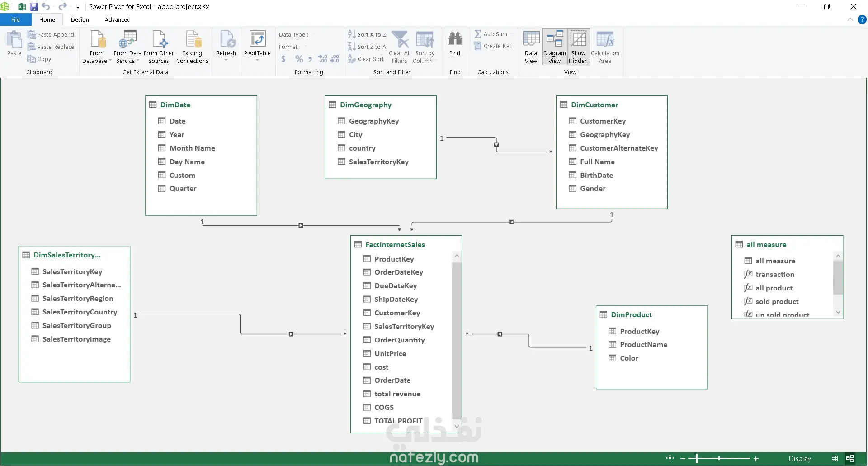Open the File tab

click(x=16, y=19)
